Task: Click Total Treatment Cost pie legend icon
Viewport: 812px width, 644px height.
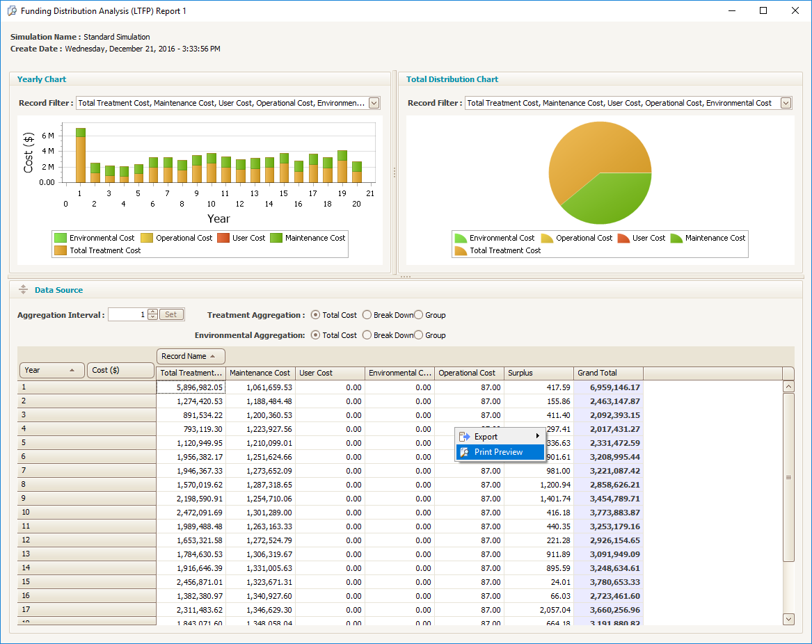Action: pyautogui.click(x=461, y=250)
